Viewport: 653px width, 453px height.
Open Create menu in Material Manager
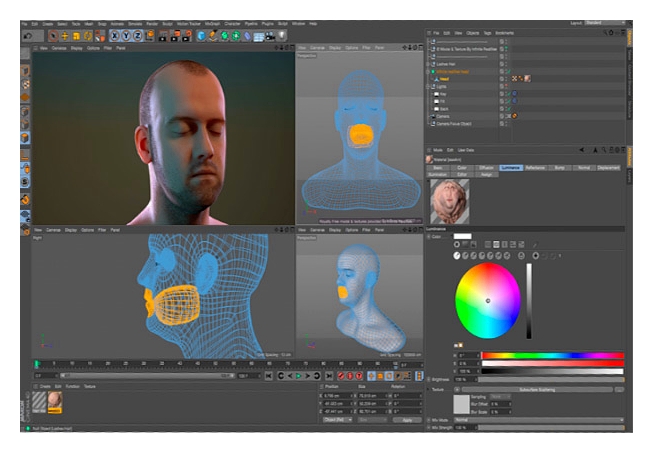(45, 386)
